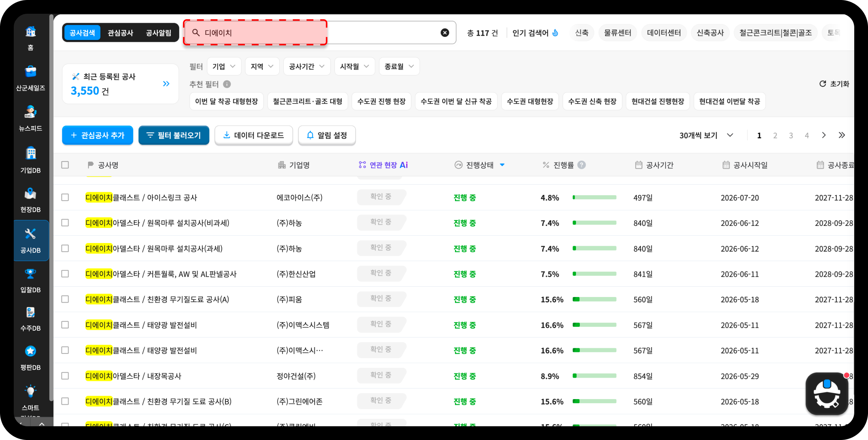Click the 진행률 help question icon

582,165
